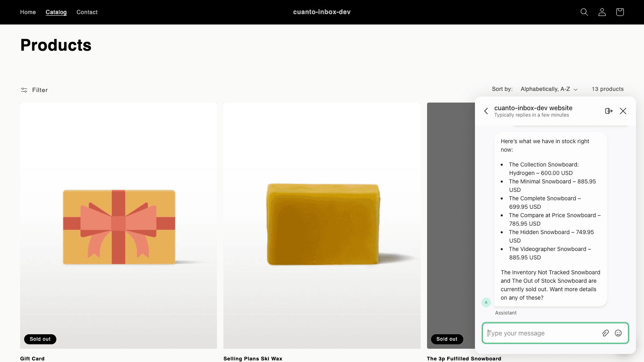Attach a file with the paperclip icon
The width and height of the screenshot is (644, 362).
605,333
